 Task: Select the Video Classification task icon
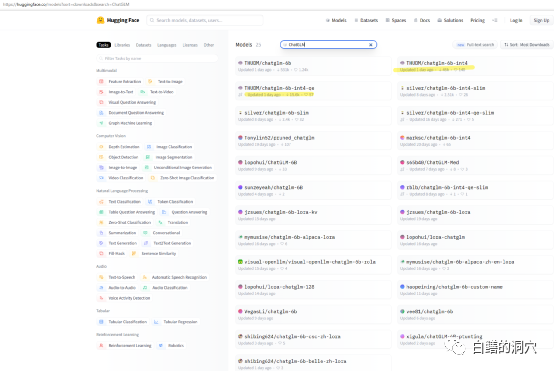pyautogui.click(x=101, y=178)
